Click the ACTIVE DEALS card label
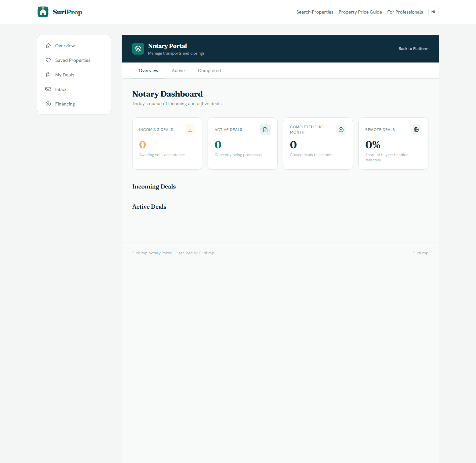This screenshot has height=463, width=476. click(228, 130)
